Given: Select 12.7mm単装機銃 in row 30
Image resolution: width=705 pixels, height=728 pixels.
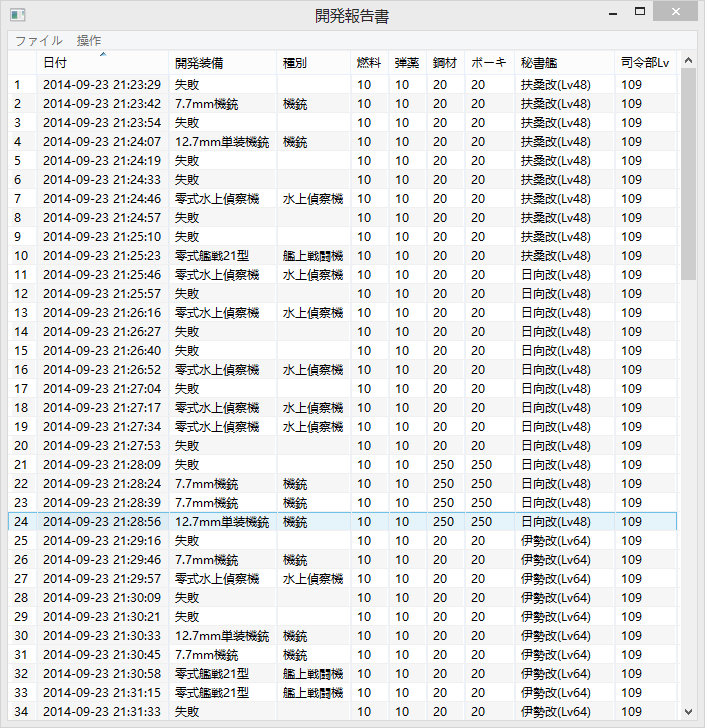Looking at the screenshot, I should pos(222,636).
